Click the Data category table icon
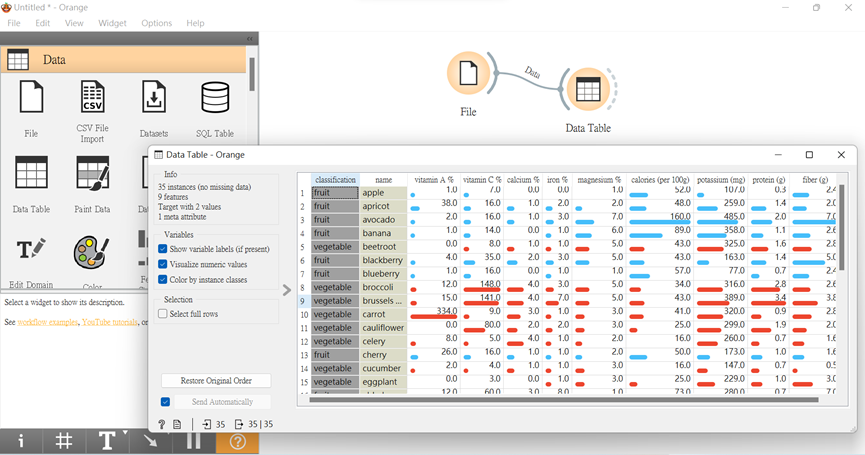The width and height of the screenshot is (865, 455). (18, 60)
